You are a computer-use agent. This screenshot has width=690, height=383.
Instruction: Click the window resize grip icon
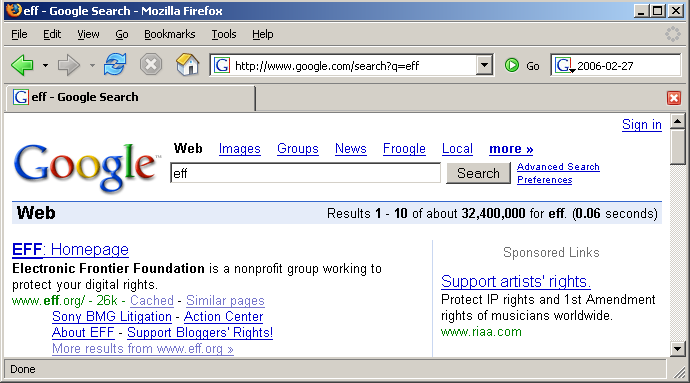tap(679, 372)
